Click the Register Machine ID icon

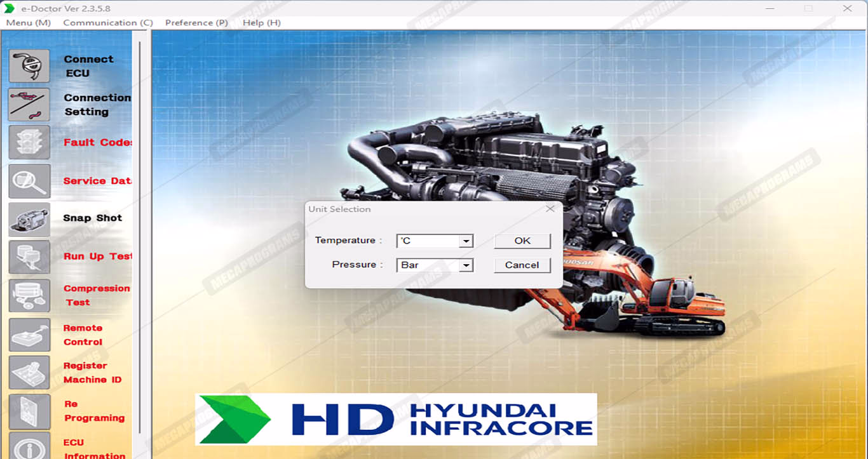tap(29, 373)
